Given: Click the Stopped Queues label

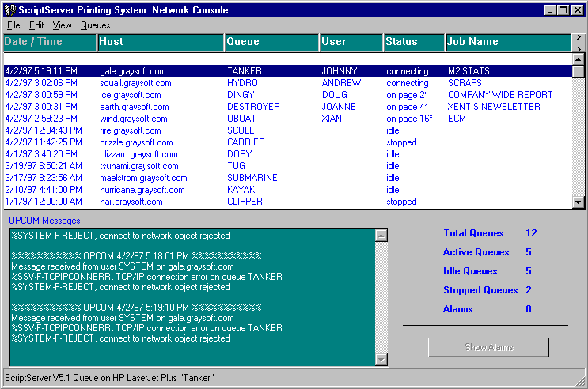Looking at the screenshot, I should [x=480, y=290].
